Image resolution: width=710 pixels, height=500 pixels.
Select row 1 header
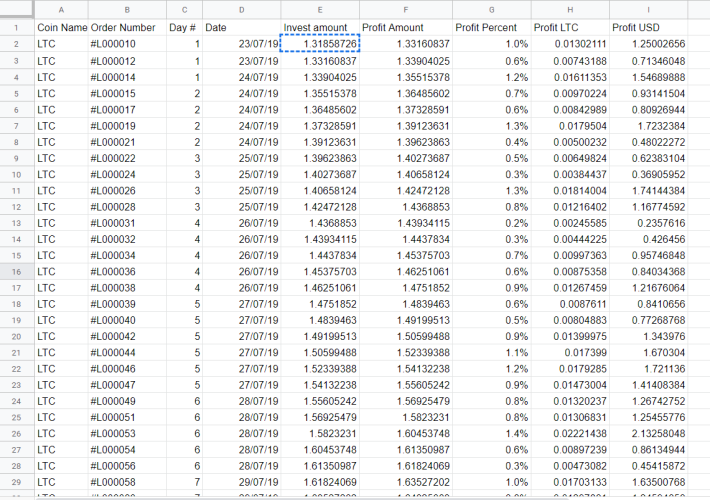[17, 28]
